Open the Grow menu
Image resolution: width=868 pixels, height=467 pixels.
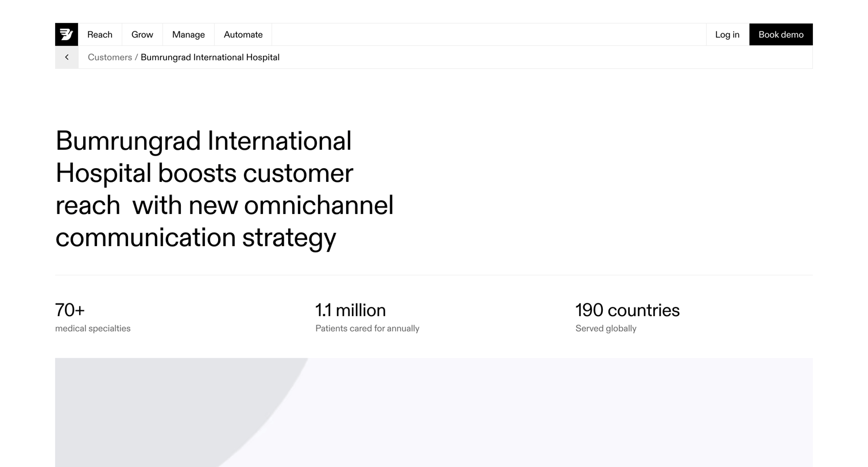pyautogui.click(x=142, y=34)
